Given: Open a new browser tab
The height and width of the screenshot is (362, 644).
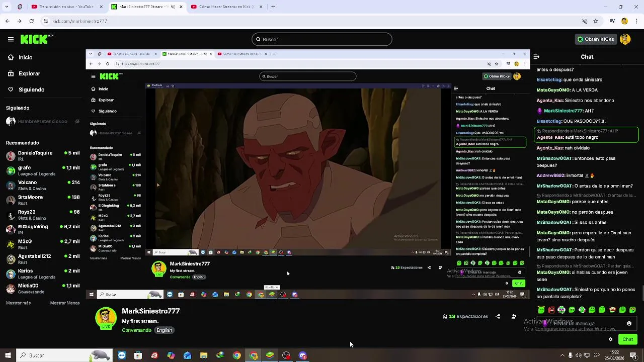Looking at the screenshot, I should (273, 7).
